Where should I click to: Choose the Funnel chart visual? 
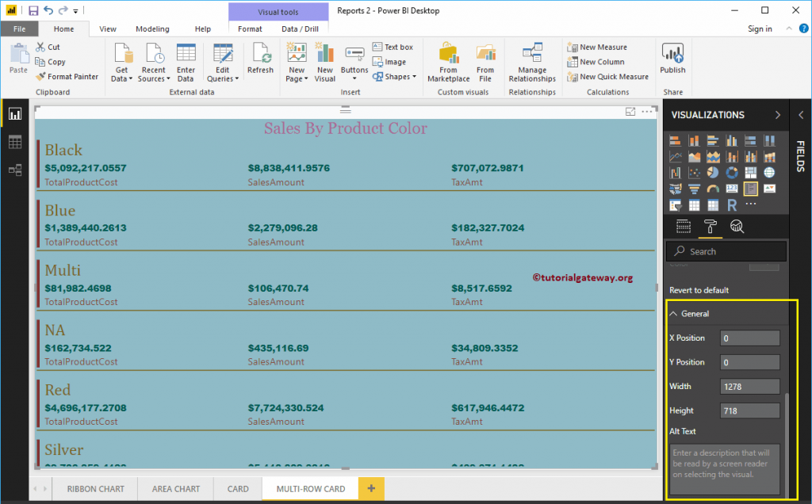pyautogui.click(x=695, y=188)
